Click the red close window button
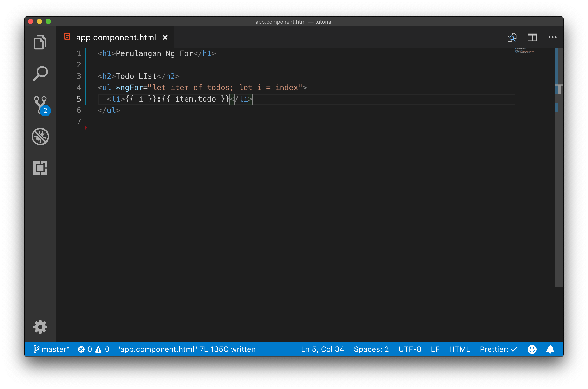 31,22
